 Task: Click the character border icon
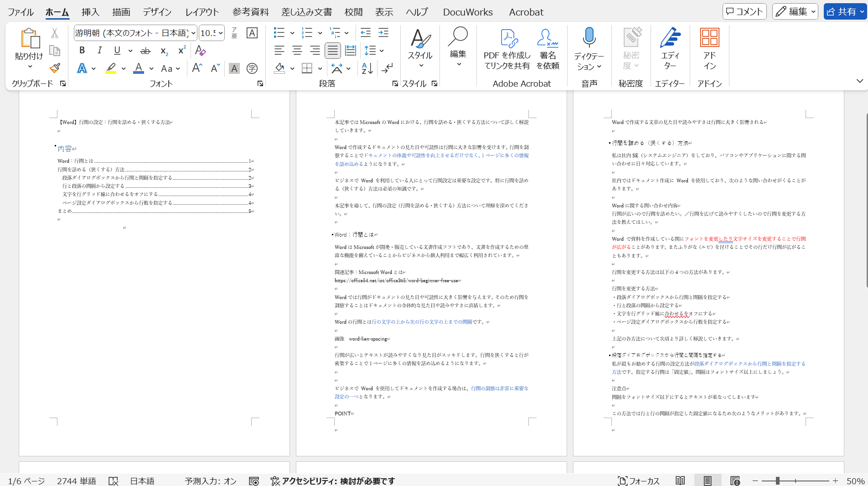click(252, 33)
